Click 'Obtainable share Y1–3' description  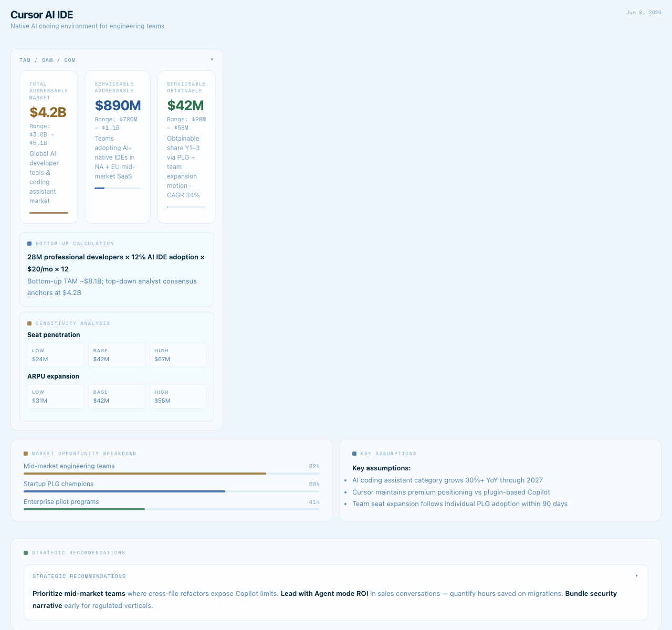(x=183, y=167)
